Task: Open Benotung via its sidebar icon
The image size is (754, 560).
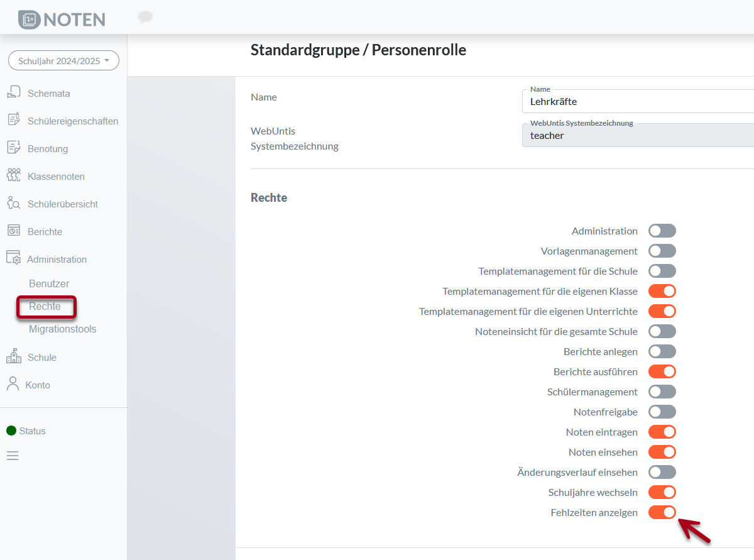Action: pyautogui.click(x=14, y=148)
